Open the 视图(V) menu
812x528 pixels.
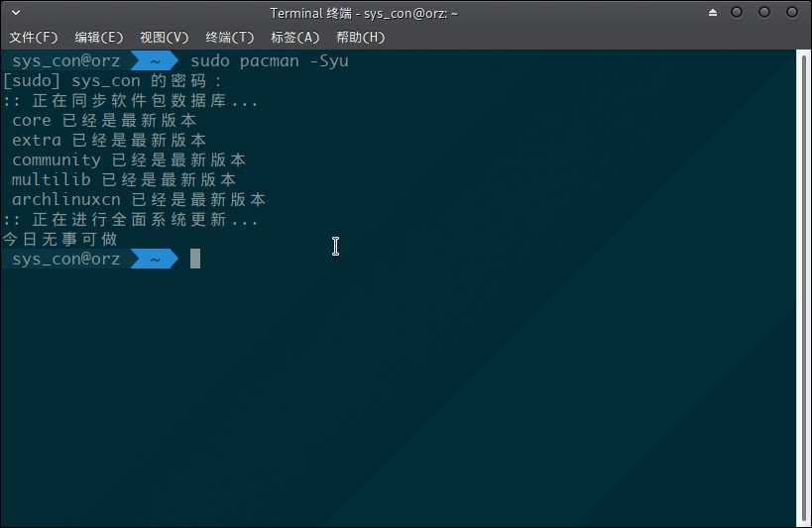(x=165, y=38)
